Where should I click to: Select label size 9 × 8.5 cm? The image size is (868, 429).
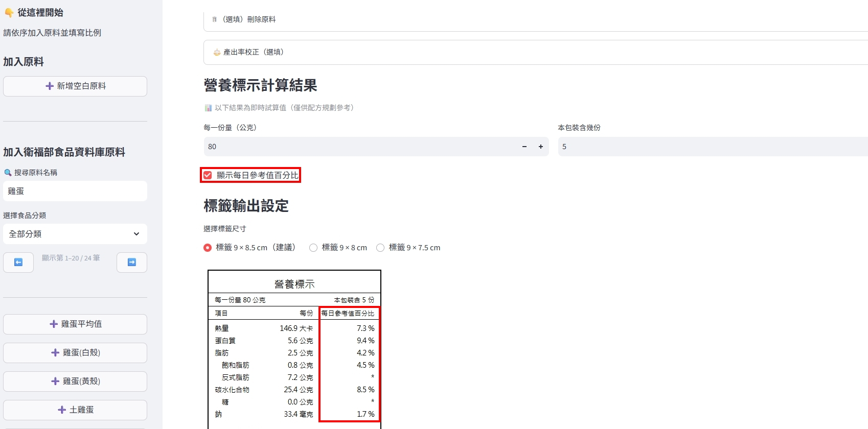pyautogui.click(x=208, y=248)
